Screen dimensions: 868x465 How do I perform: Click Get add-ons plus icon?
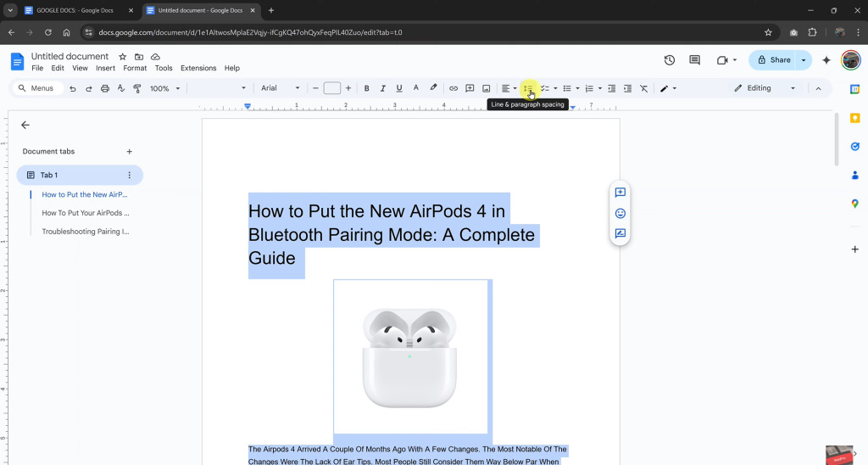click(x=854, y=249)
